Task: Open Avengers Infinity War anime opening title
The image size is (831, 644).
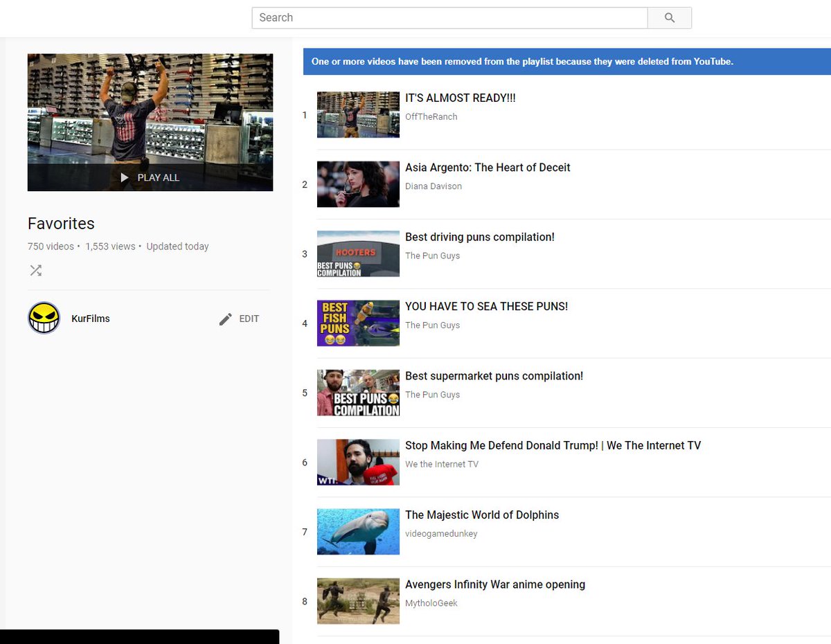Action: (495, 584)
